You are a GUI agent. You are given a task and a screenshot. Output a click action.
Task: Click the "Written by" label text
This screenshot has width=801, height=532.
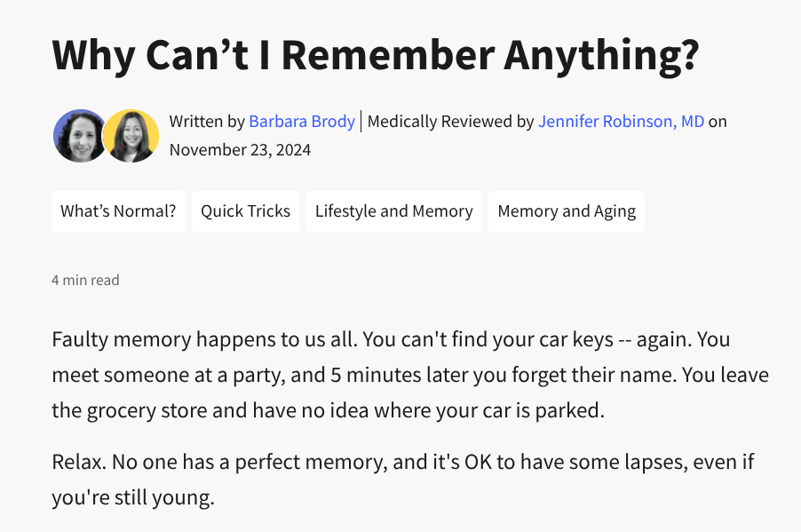pyautogui.click(x=207, y=121)
